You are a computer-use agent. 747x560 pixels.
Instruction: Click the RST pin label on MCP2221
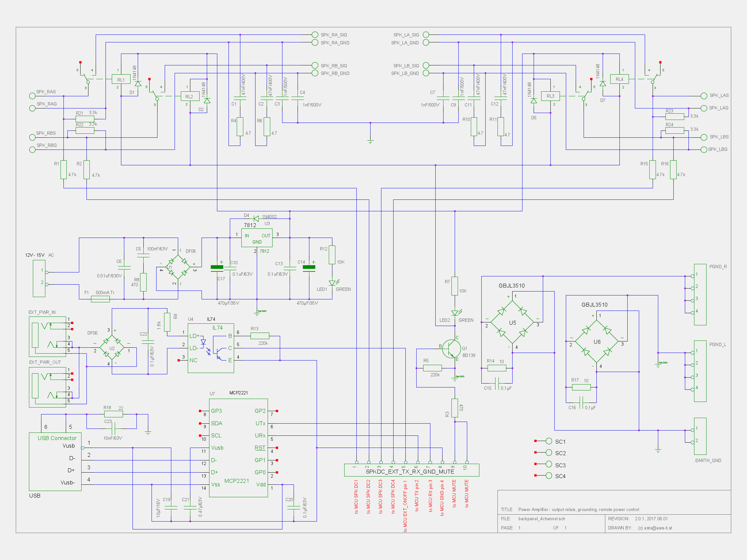click(260, 448)
